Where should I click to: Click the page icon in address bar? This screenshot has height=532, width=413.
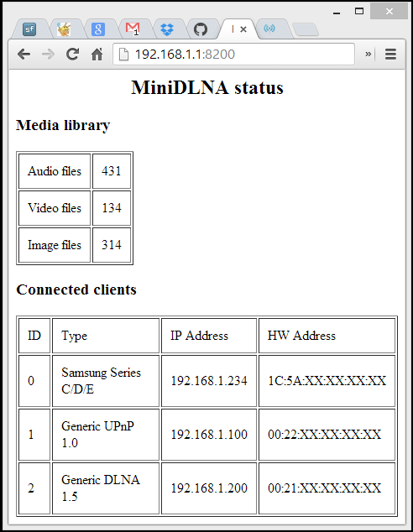[x=124, y=54]
